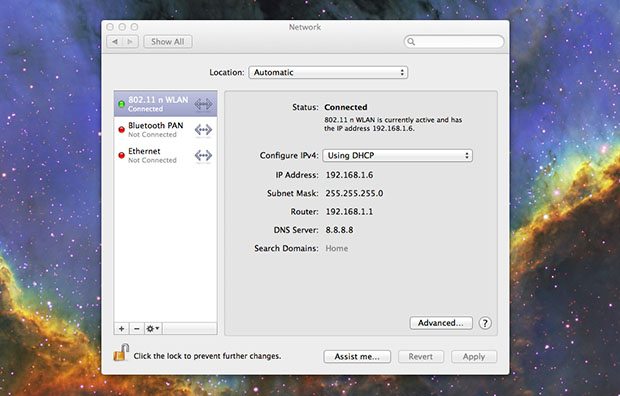Go back with the left arrow
The width and height of the screenshot is (620, 396).
(115, 42)
